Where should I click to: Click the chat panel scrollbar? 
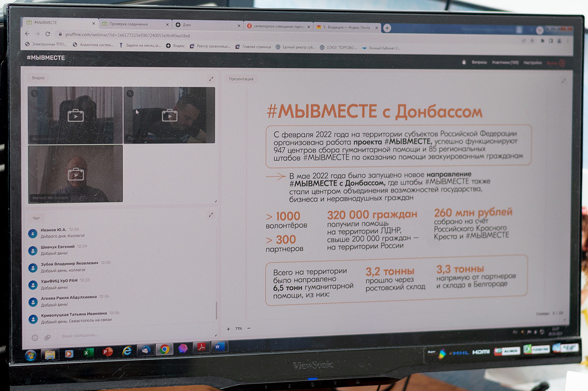(216, 311)
